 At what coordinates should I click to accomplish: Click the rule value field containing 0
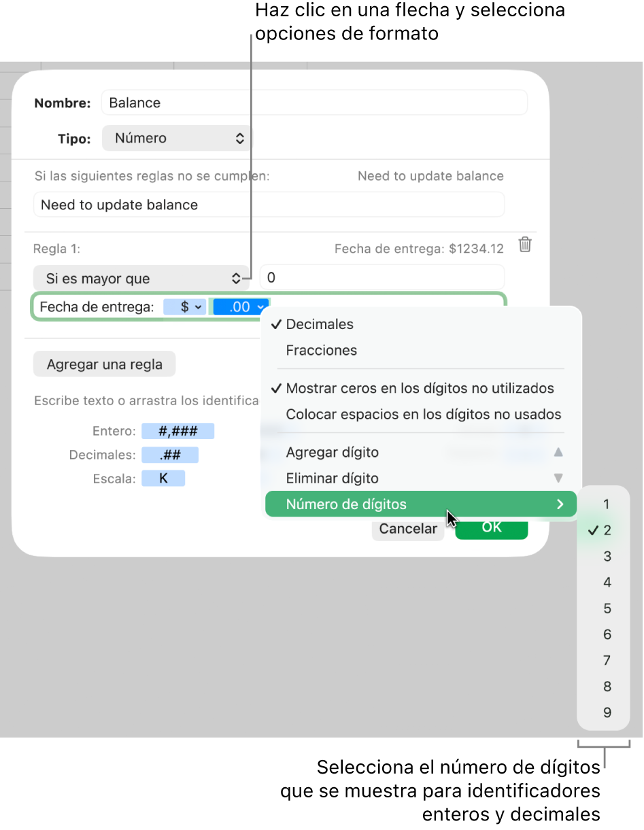(382, 278)
